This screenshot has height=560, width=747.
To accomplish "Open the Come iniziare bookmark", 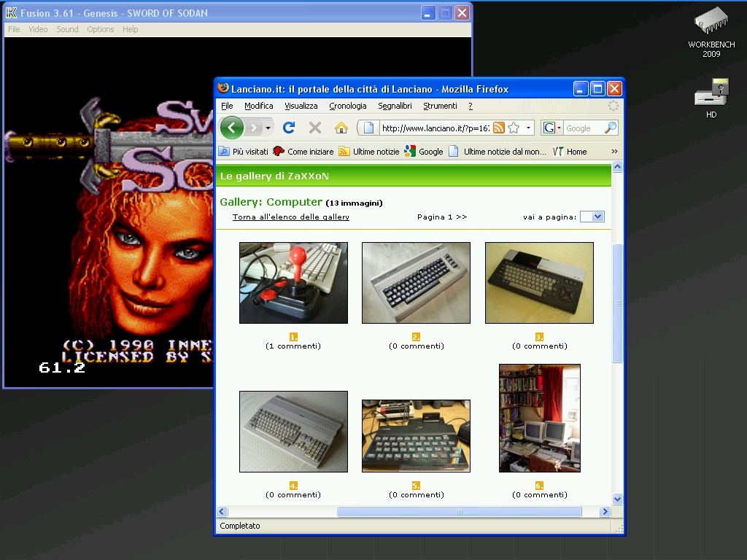I will point(303,152).
